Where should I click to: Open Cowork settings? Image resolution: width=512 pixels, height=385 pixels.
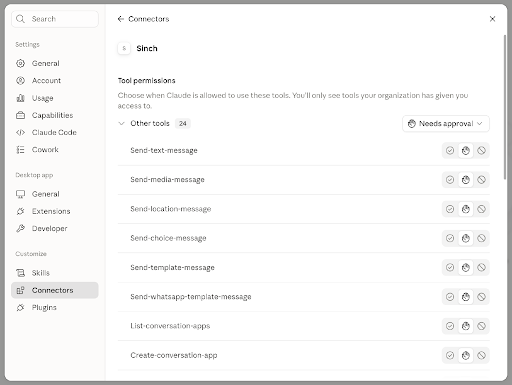point(55,150)
